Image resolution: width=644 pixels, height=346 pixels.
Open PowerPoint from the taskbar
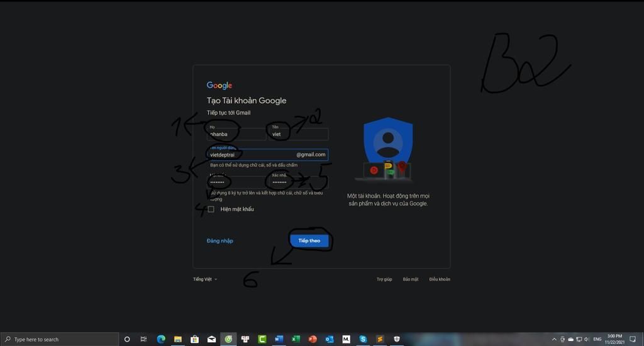pyautogui.click(x=313, y=339)
